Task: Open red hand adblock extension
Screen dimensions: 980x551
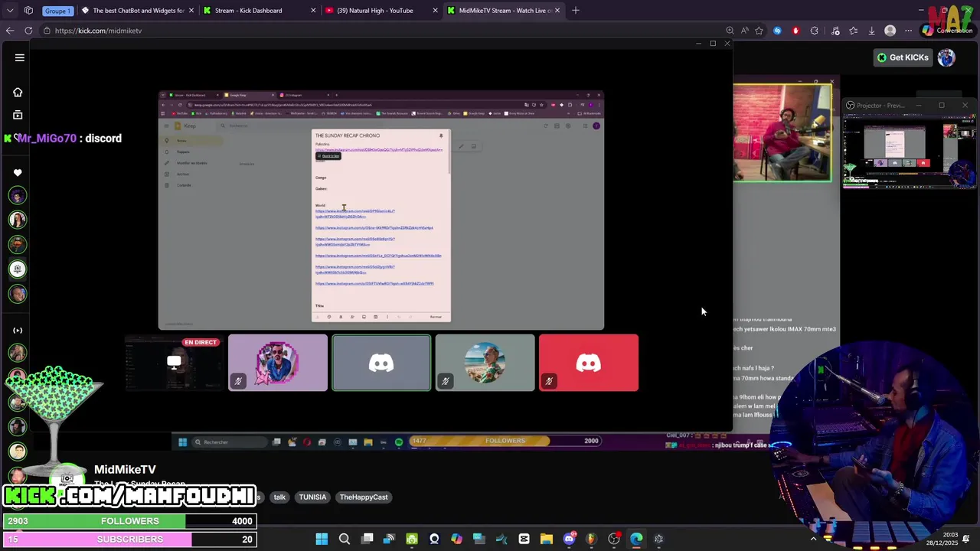Action: pos(795,31)
